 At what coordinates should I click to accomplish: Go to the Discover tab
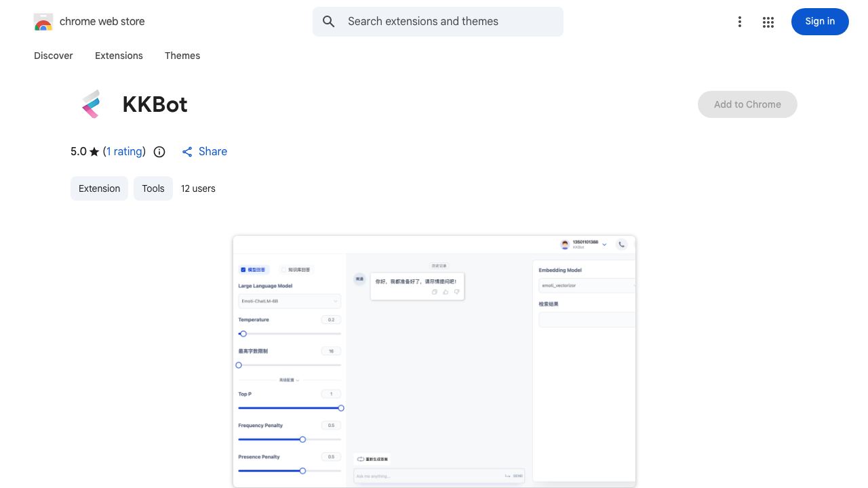54,56
